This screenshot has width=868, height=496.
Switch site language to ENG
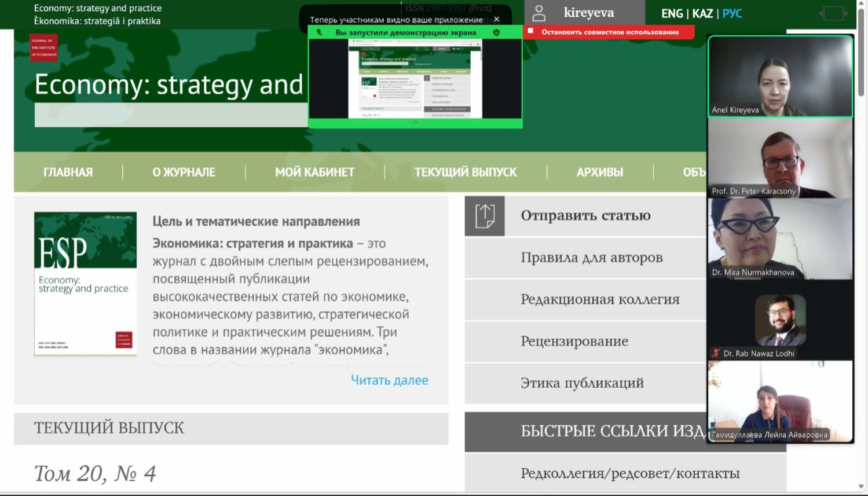[672, 13]
